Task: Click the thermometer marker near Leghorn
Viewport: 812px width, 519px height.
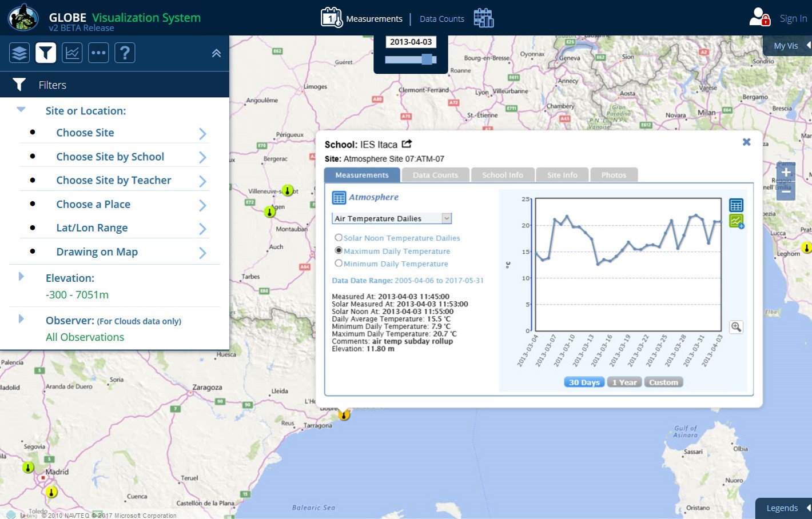Action: coord(806,247)
